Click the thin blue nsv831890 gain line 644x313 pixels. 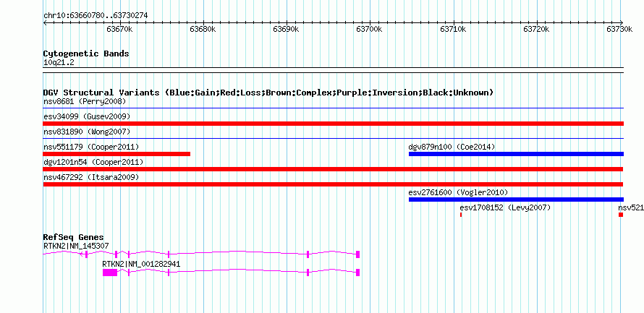pyautogui.click(x=333, y=139)
